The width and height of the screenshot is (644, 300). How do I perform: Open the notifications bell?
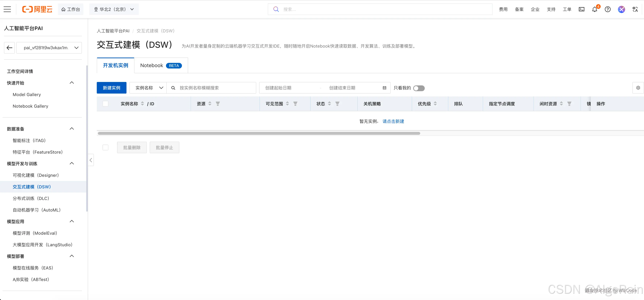click(x=595, y=9)
